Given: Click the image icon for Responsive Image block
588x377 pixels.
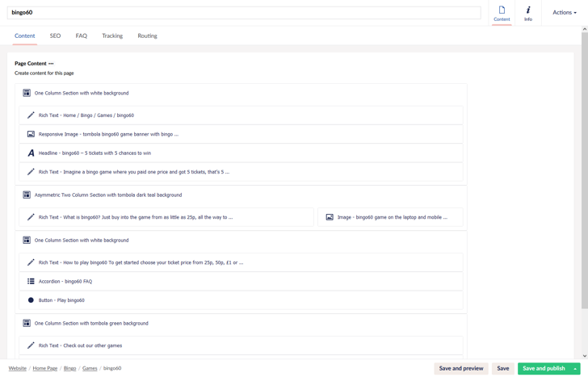Looking at the screenshot, I should click(x=31, y=134).
